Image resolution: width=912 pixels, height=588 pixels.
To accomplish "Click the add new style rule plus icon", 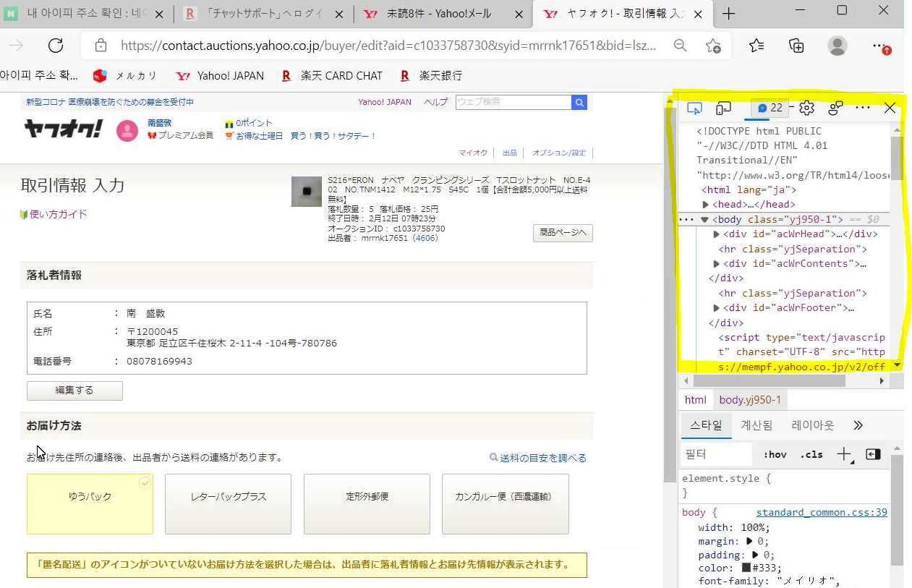I will click(843, 454).
